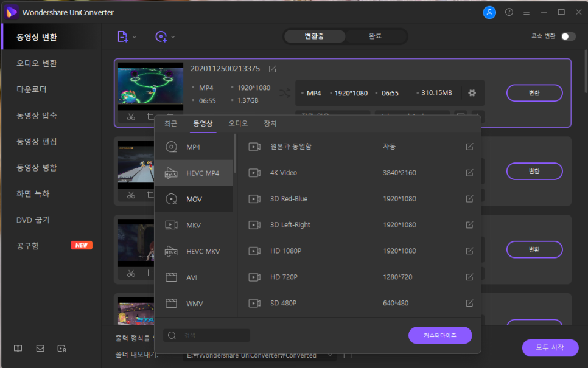This screenshot has width=588, height=368.
Task: Toggle the 고속 변환 switch
Action: 568,36
